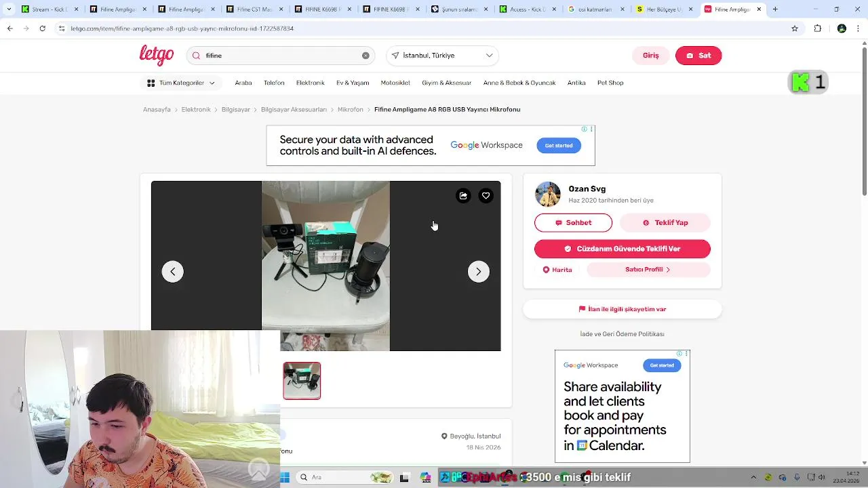Screen dimensions: 868x488
Task: Switch to the Her Bütçeye tab
Action: pyautogui.click(x=665, y=9)
